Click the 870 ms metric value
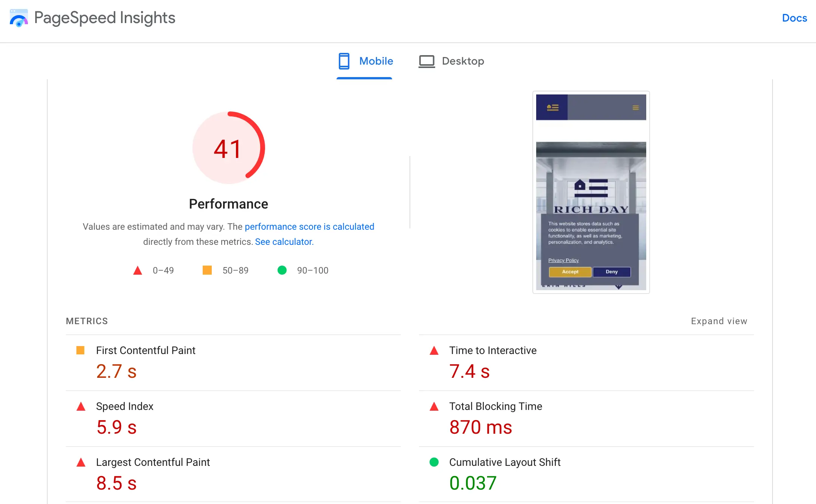Screen dimensions: 816x504 pyautogui.click(x=481, y=427)
